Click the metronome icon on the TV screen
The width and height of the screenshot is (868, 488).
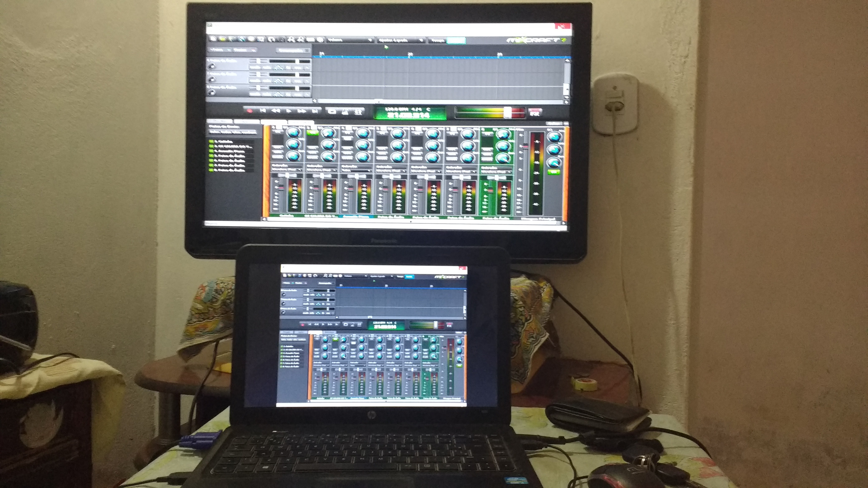click(345, 112)
